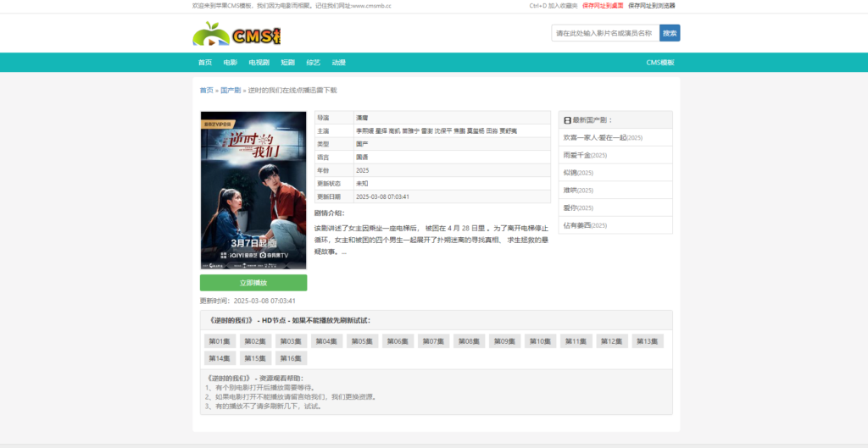Select the 短剧 navigation item
This screenshot has height=448, width=868.
pyautogui.click(x=288, y=63)
